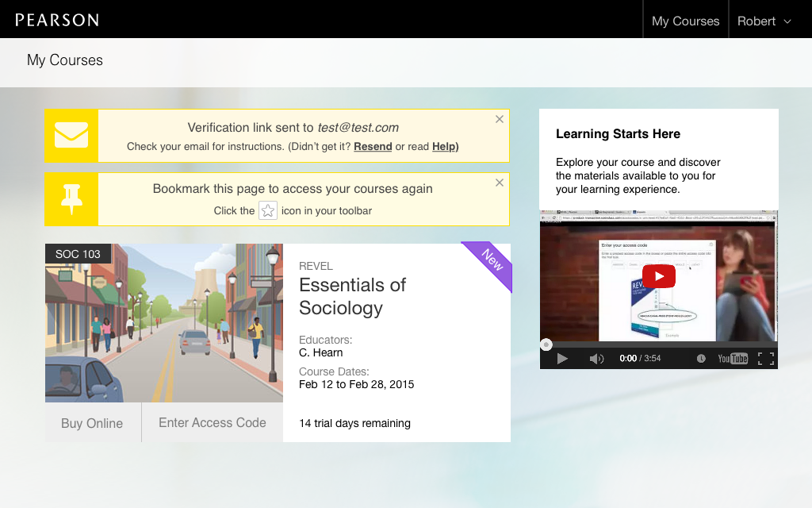Click the video time display 0:00 / 3:54
The height and width of the screenshot is (508, 812).
click(x=640, y=358)
